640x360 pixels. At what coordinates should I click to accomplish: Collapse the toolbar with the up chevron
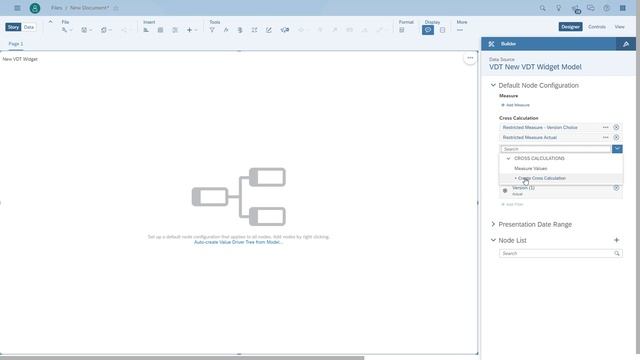coord(50,22)
